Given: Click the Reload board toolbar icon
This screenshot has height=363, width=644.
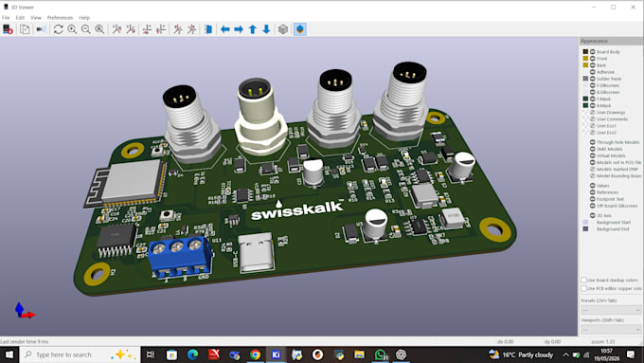Looking at the screenshot, I should 8,29.
